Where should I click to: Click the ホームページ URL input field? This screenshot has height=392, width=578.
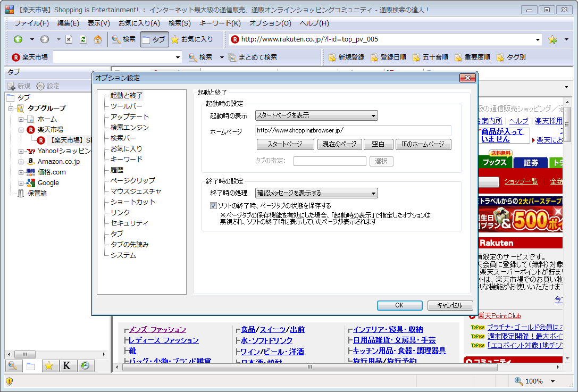[x=353, y=130]
